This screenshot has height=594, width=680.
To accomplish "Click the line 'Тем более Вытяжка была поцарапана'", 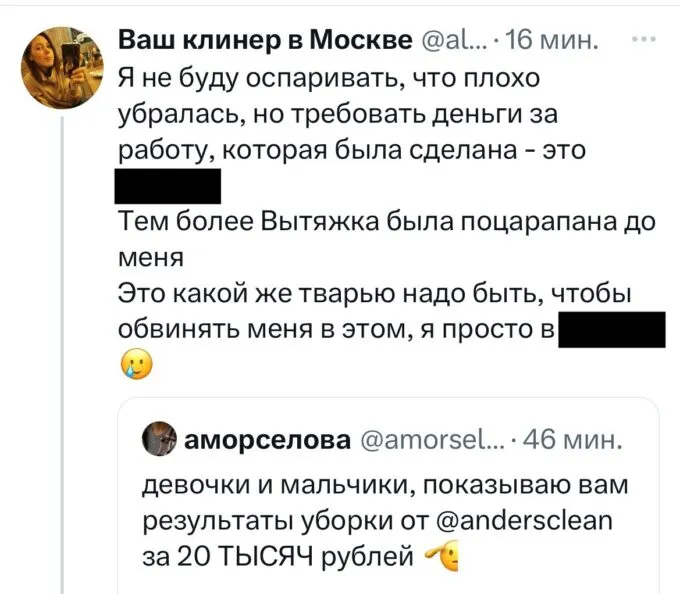I will [385, 223].
